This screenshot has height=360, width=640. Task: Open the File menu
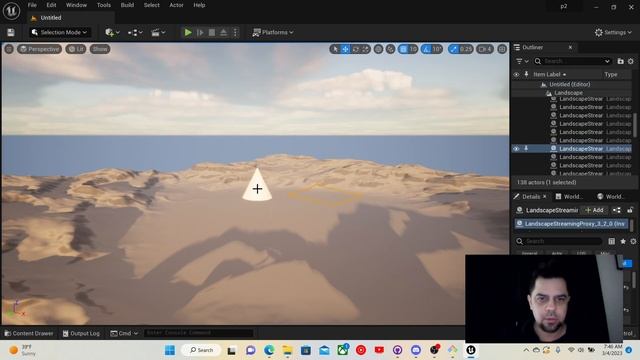pyautogui.click(x=32, y=5)
